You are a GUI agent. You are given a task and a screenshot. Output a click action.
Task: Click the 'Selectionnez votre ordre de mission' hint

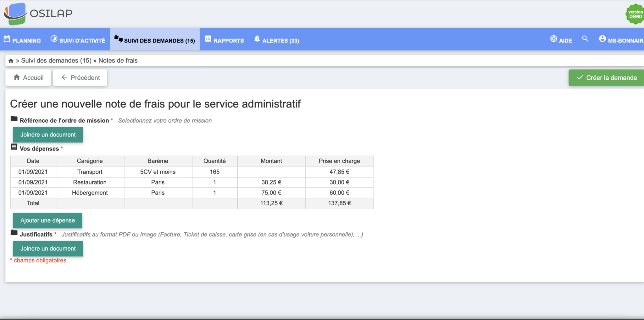(165, 121)
